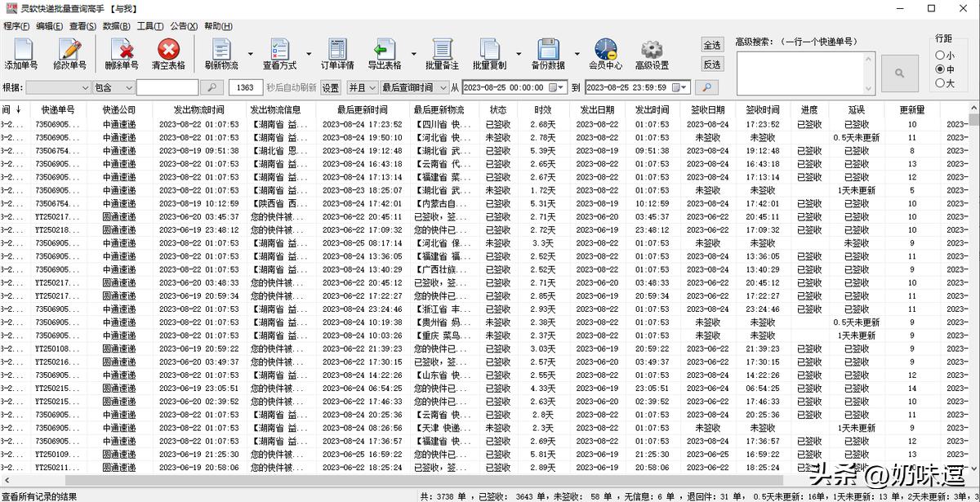Open 高级设置 gear icon
This screenshot has height=502, width=980.
tap(652, 54)
